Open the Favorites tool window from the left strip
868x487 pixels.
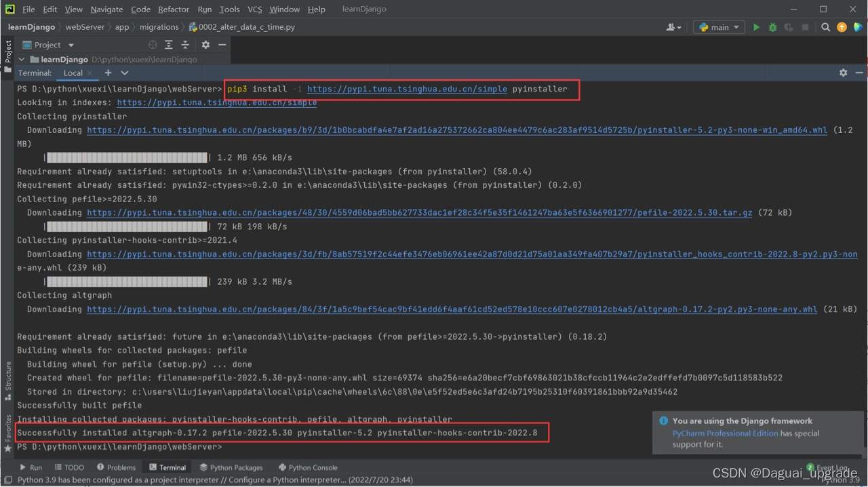(8, 434)
